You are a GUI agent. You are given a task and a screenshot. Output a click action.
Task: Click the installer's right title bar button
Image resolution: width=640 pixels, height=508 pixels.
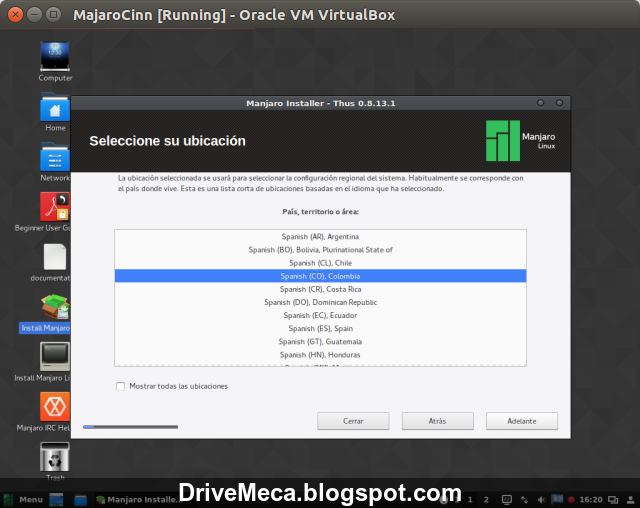click(x=559, y=103)
